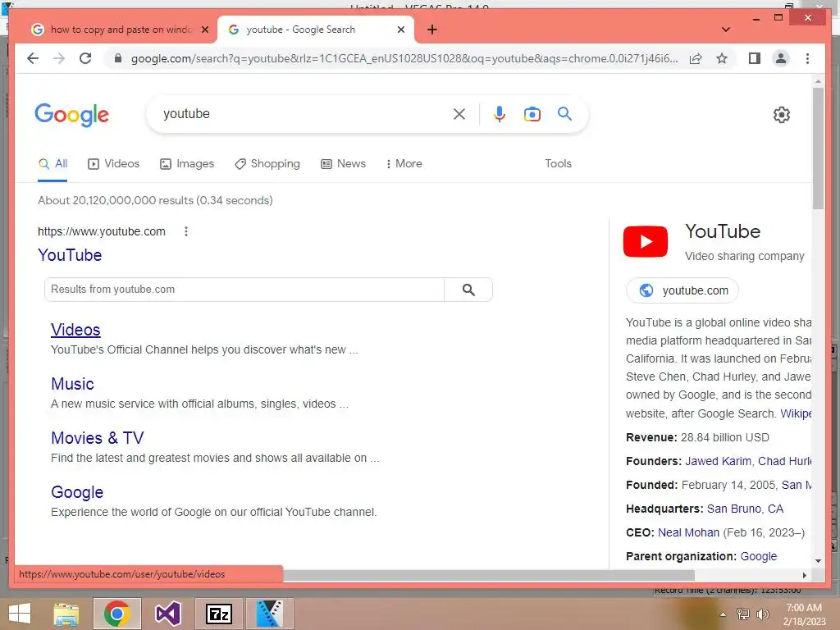Select the All results tab
This screenshot has height=630, width=840.
(x=53, y=164)
